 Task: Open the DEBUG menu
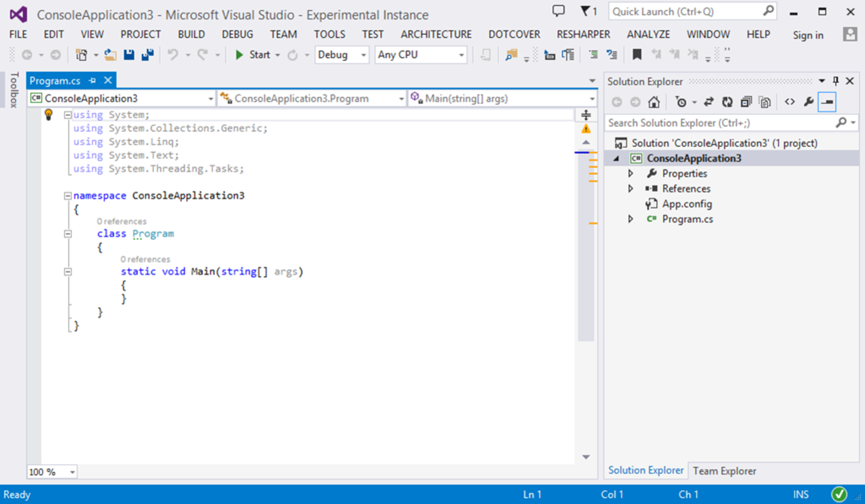pos(237,34)
